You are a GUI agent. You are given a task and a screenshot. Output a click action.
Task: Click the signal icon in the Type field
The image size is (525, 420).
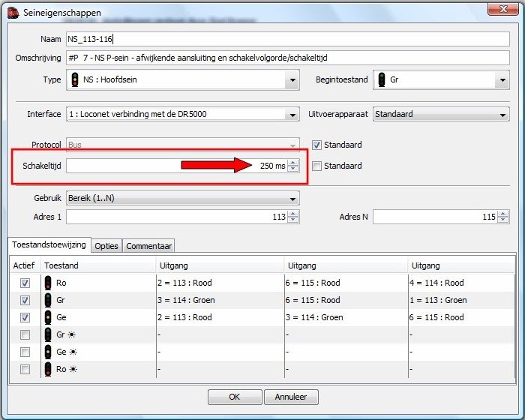pyautogui.click(x=75, y=80)
